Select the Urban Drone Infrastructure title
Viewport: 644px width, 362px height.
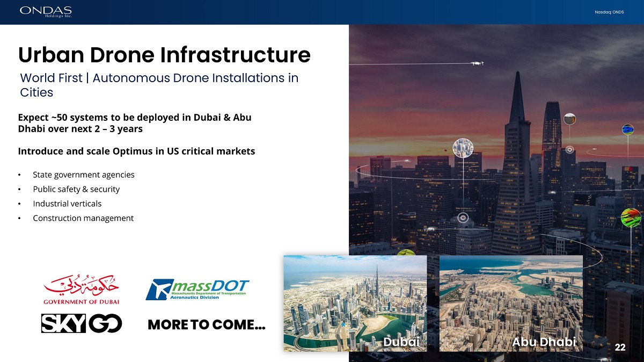click(164, 55)
